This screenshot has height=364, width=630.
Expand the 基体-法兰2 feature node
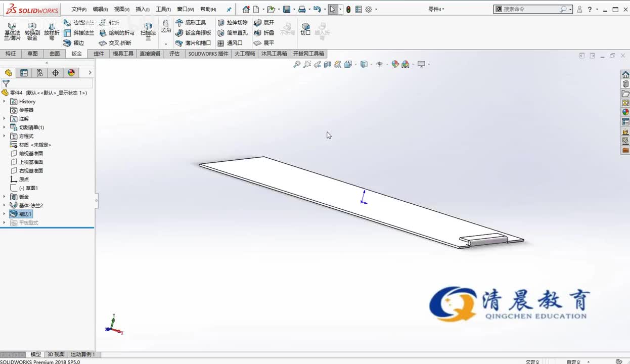tap(5, 205)
